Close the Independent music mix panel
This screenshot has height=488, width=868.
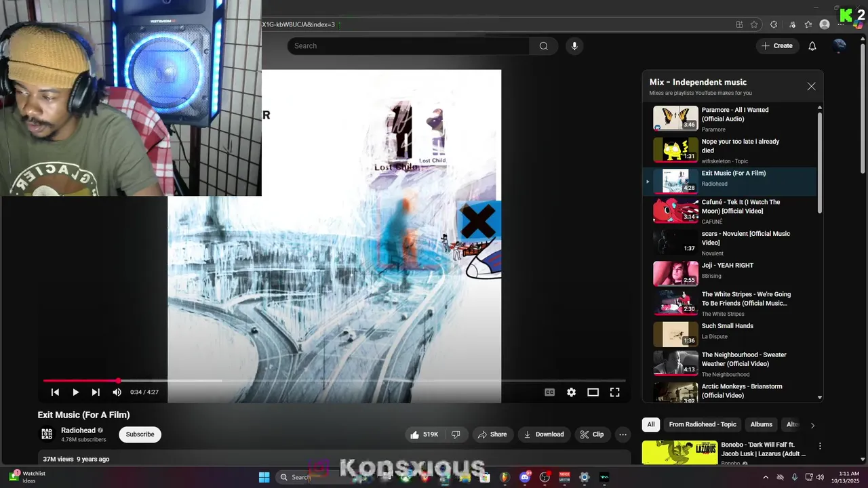pyautogui.click(x=811, y=87)
